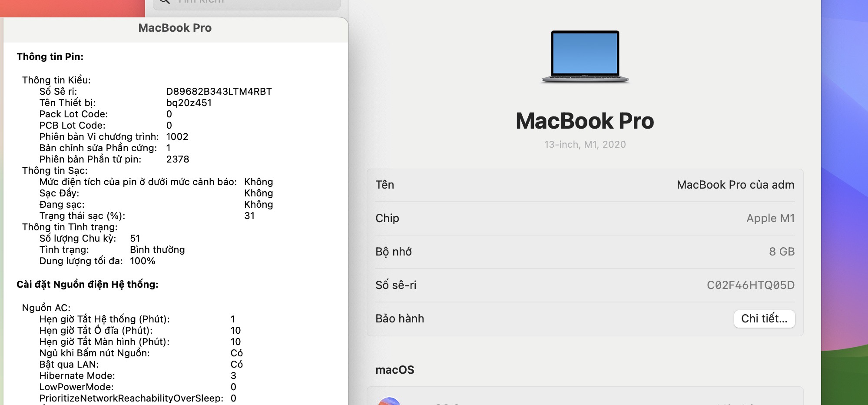Click the Số lượng Chu kỳ label

coord(78,238)
